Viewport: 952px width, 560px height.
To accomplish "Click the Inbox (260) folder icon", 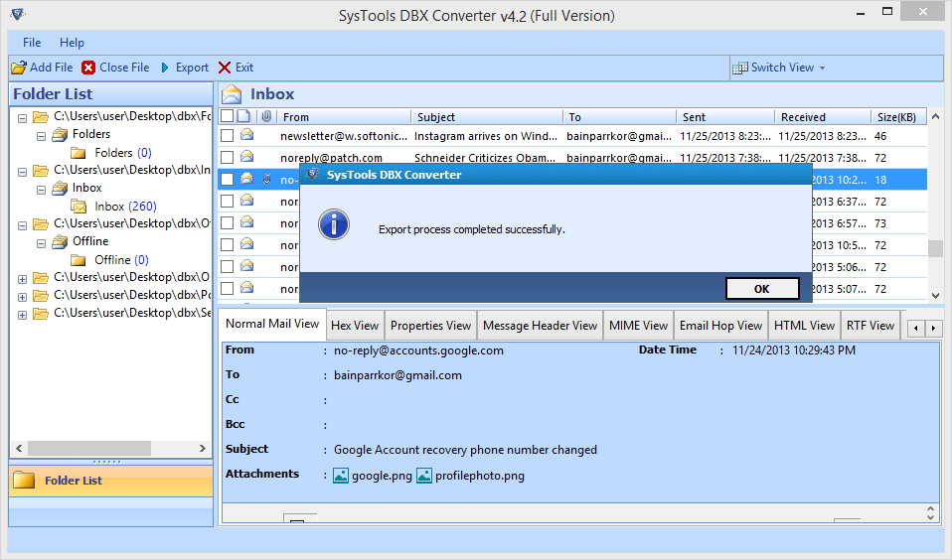I will click(79, 207).
